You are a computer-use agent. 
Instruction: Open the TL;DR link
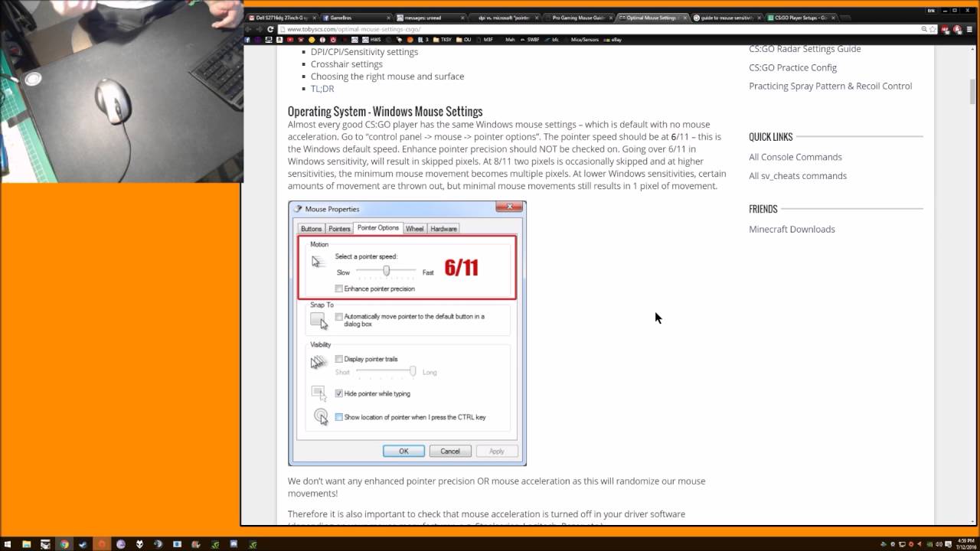tap(322, 89)
